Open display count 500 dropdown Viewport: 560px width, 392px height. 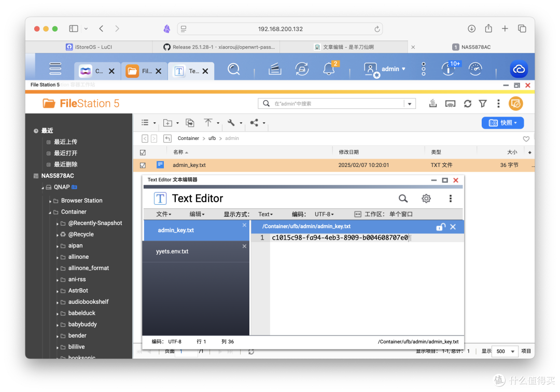tap(505, 352)
